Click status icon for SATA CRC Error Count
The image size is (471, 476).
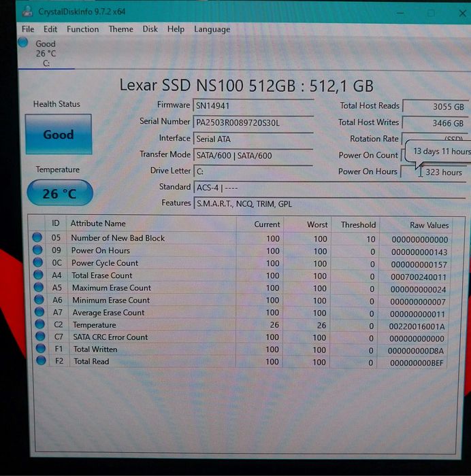[x=40, y=336]
